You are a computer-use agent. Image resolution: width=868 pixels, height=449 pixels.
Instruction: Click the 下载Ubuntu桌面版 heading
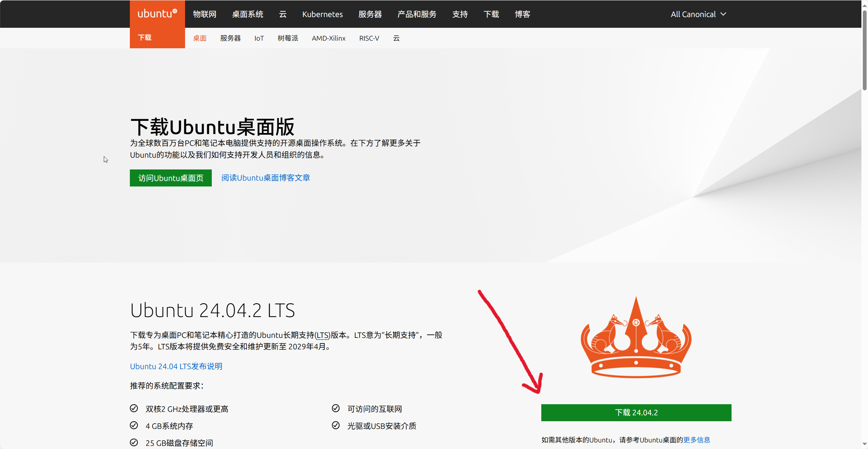click(x=212, y=127)
